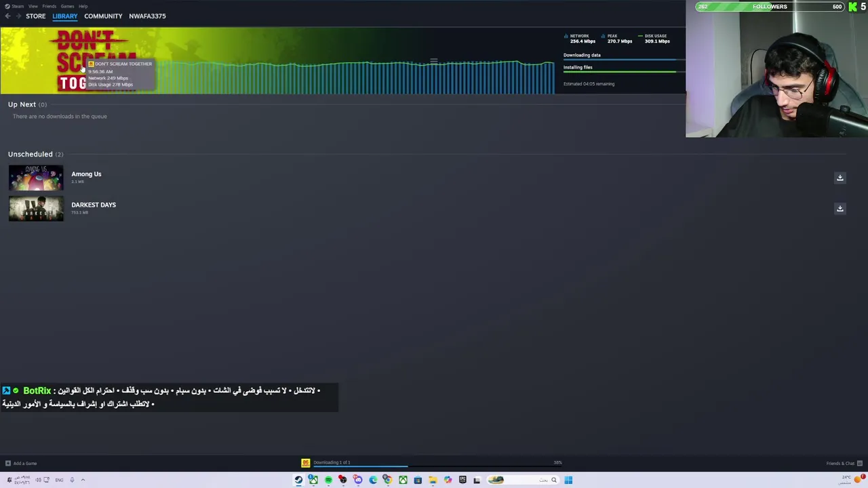Click the microphone icon in the system tray

coord(72,480)
